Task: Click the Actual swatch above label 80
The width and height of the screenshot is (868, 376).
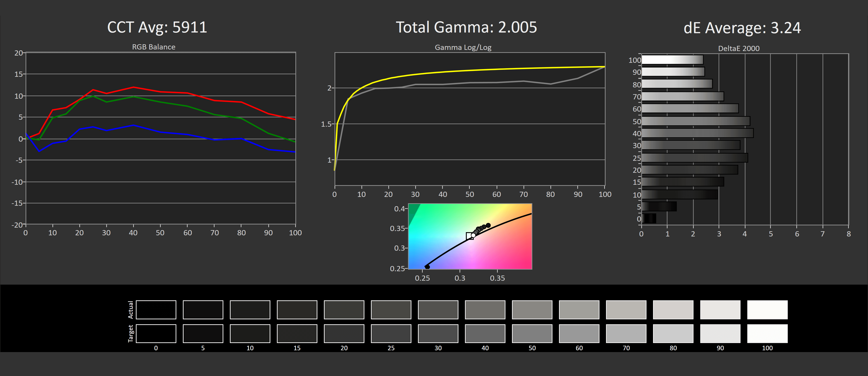Action: (673, 310)
